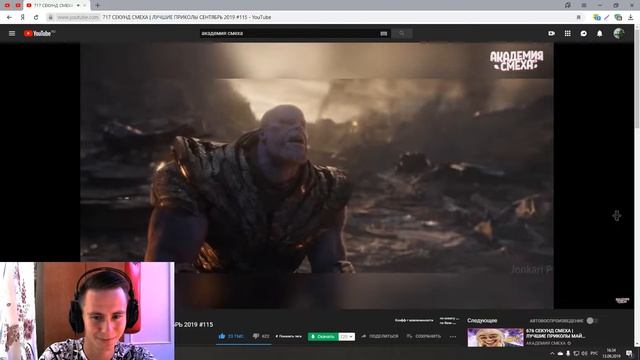Image resolution: width=640 pixels, height=360 pixels.
Task: Click the Академия Смеха watermark in video corner
Action: click(516, 60)
